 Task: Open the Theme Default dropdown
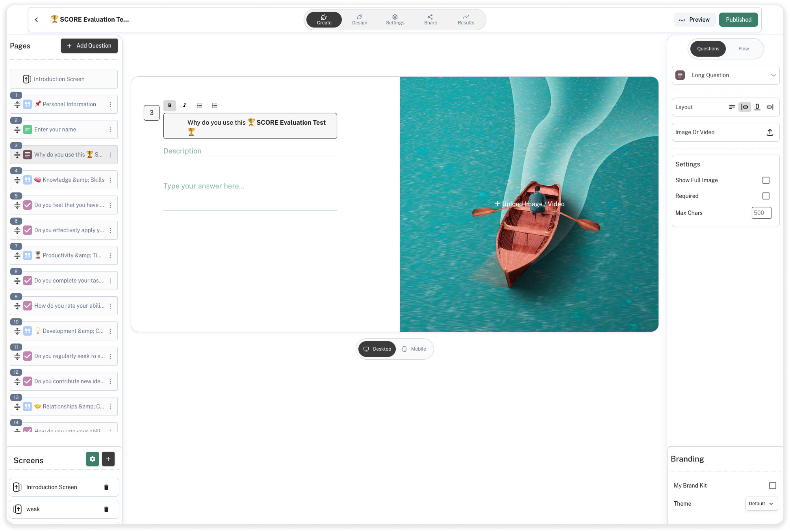coord(761,504)
